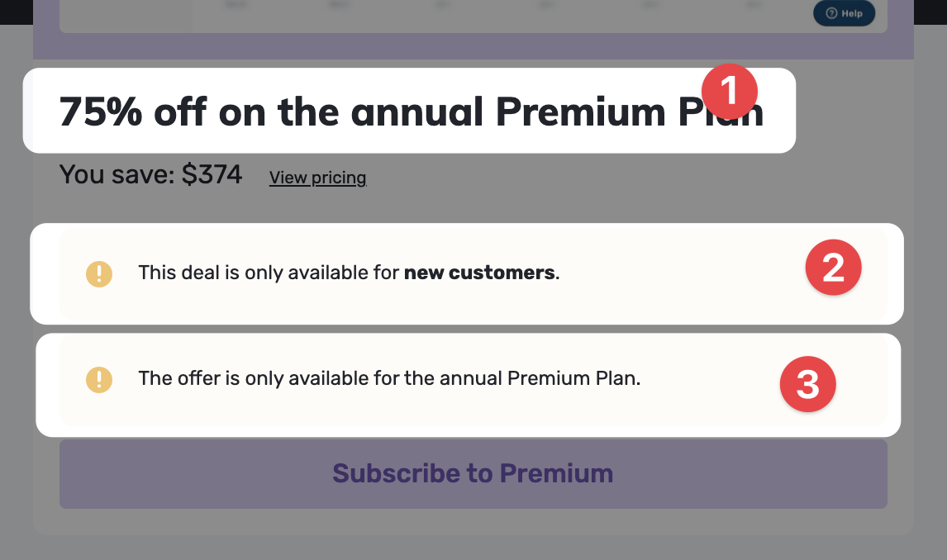Click the 'You save: $374' text

point(150,174)
